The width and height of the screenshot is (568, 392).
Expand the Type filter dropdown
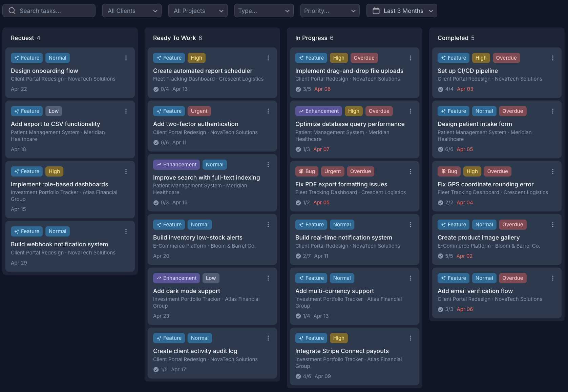264,11
